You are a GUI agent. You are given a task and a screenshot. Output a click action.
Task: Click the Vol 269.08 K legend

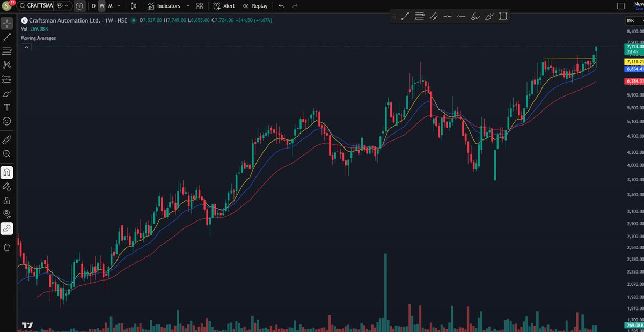pos(34,29)
